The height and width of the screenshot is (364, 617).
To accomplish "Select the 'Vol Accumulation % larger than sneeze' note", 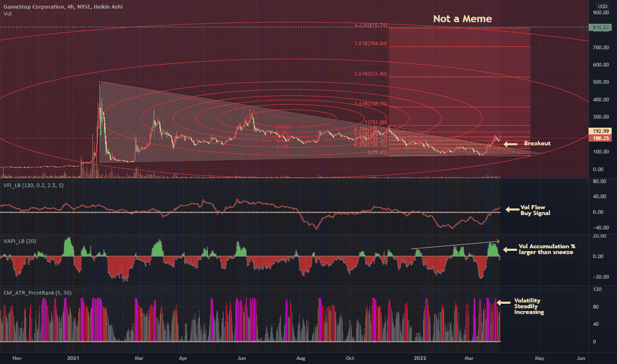I will pos(547,249).
